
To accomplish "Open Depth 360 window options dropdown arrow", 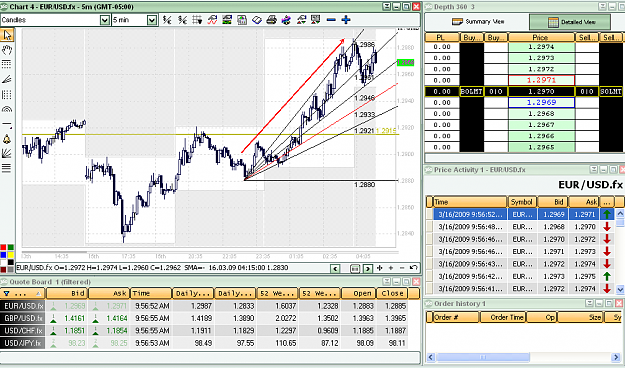I will point(602,6).
